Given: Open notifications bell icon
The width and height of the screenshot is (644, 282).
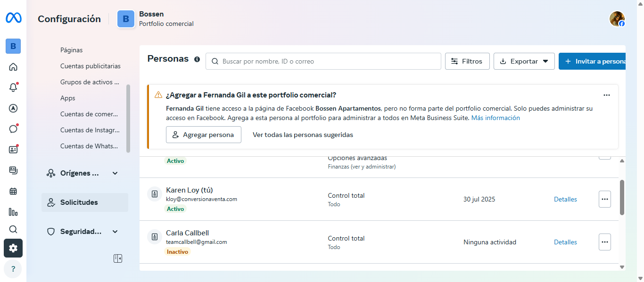Looking at the screenshot, I should pyautogui.click(x=13, y=88).
